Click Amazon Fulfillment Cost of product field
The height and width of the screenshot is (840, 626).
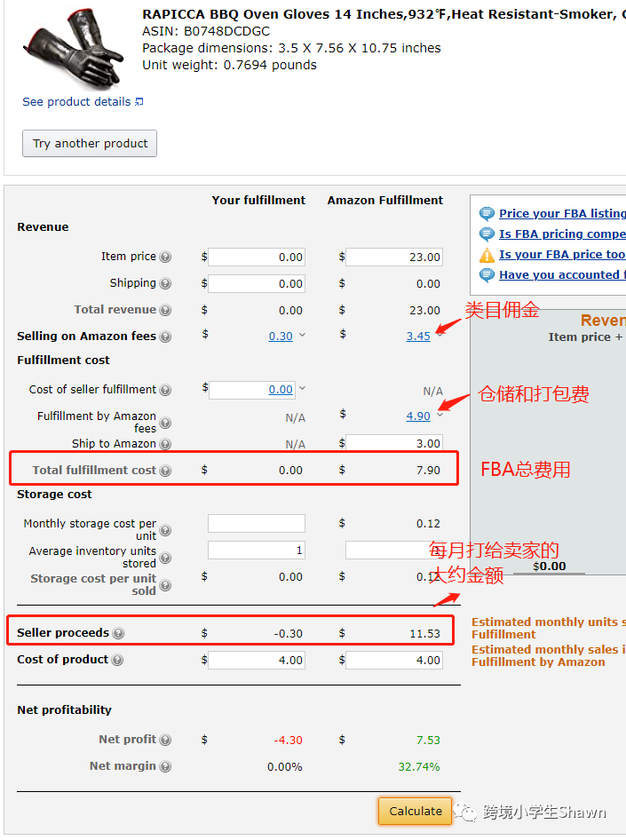tap(394, 660)
